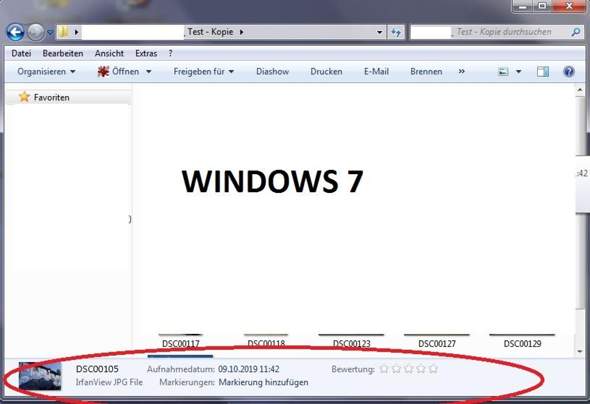Screen dimensions: 590x404
Task: Open the recent pages dropdown arrow
Action: click(50, 33)
